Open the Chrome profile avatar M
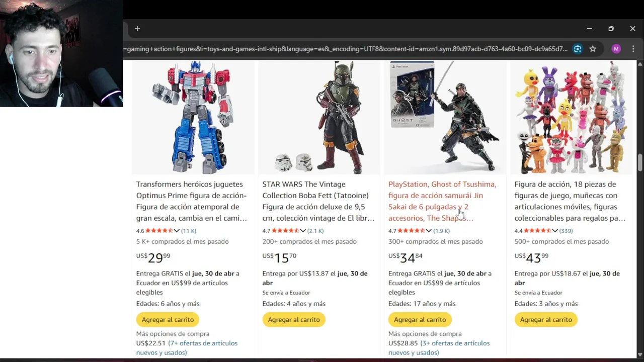The image size is (644, 362). (x=616, y=49)
